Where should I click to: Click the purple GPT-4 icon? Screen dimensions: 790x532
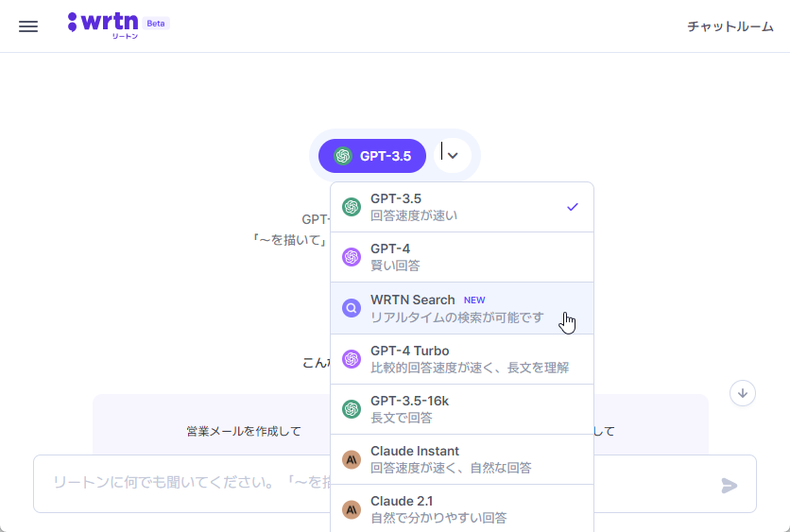[x=352, y=257]
